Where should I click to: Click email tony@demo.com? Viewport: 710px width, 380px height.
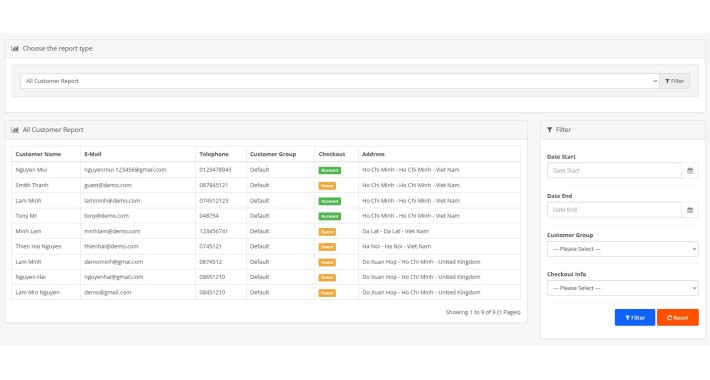click(x=106, y=216)
